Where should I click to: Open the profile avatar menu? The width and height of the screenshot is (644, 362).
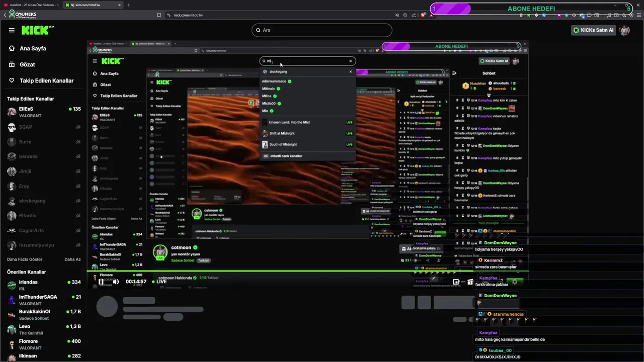pos(625,30)
